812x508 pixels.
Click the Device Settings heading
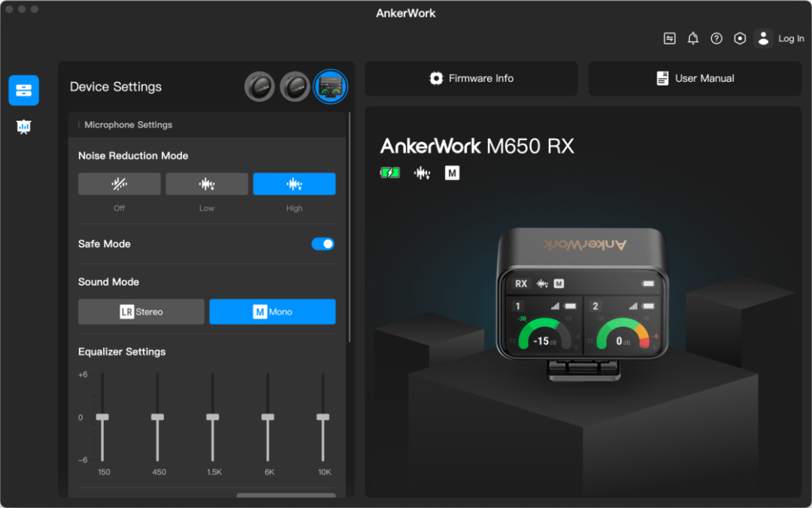[x=116, y=87]
